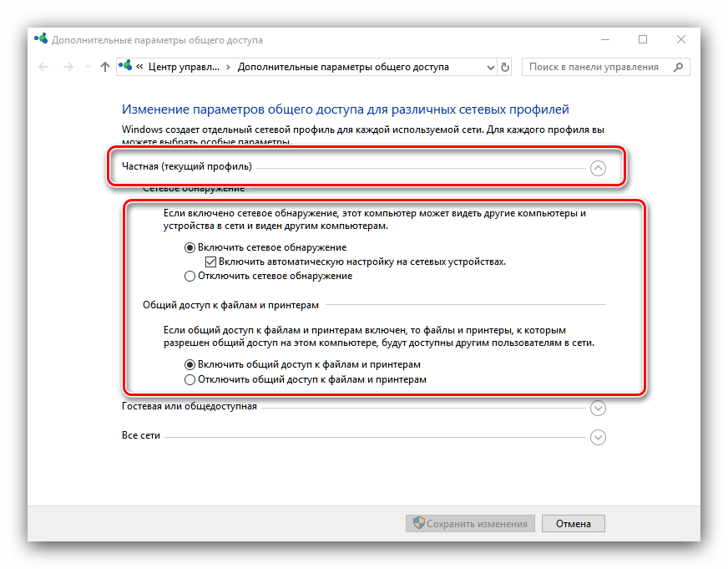Select Включить сетевое обнаружение radio button

click(190, 248)
